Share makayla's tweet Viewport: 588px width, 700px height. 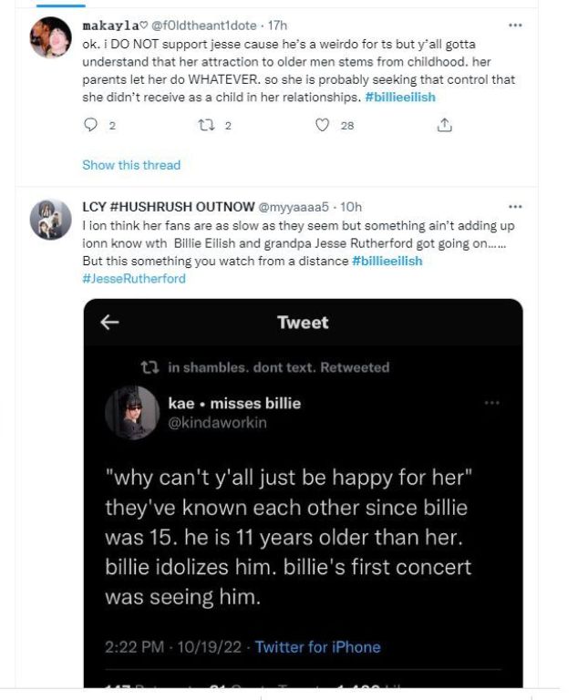coord(445,127)
